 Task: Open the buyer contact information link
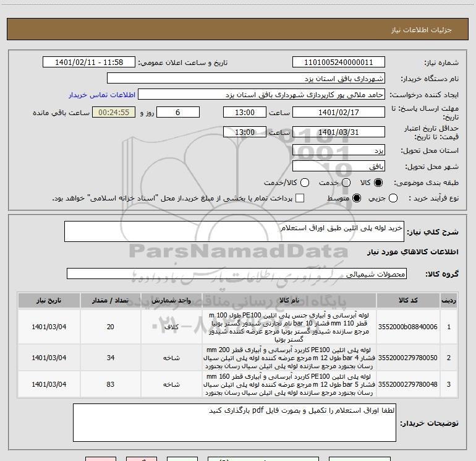click(x=102, y=95)
